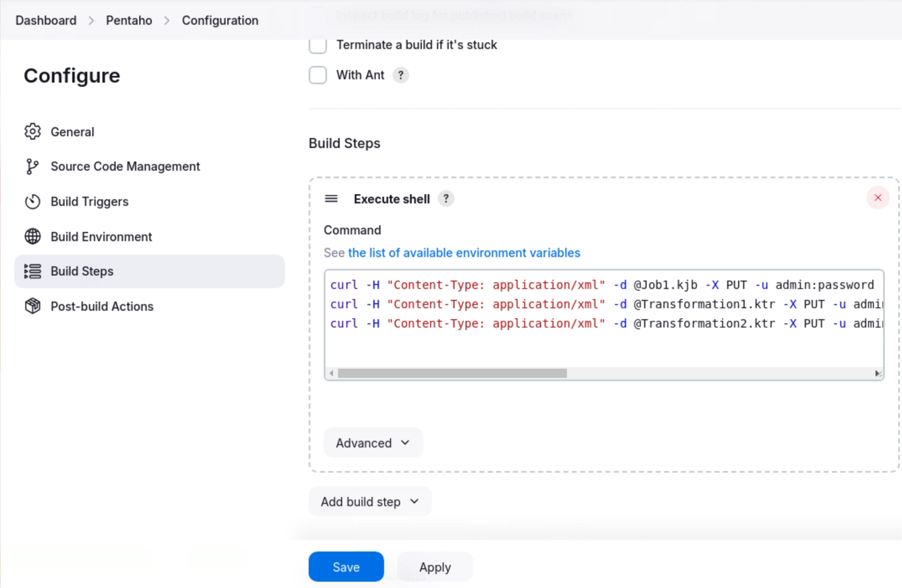The image size is (902, 588).
Task: Click the Execute shell drag handle icon
Action: tap(331, 199)
